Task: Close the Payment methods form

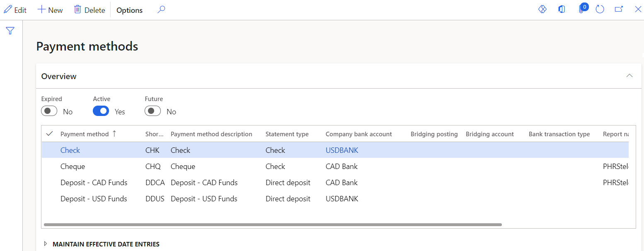Action: [638, 9]
